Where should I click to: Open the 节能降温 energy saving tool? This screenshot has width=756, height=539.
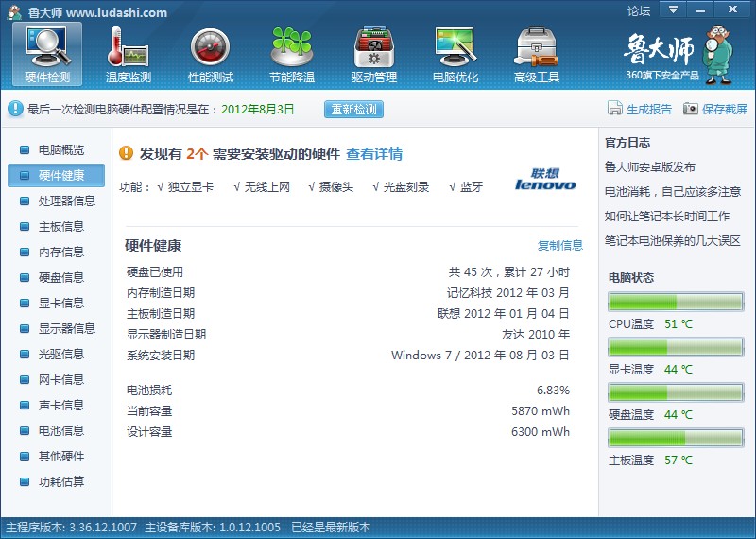[292, 54]
